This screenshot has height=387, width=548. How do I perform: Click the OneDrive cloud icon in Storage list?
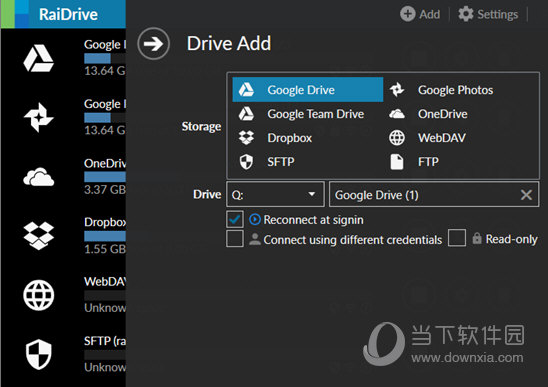397,114
